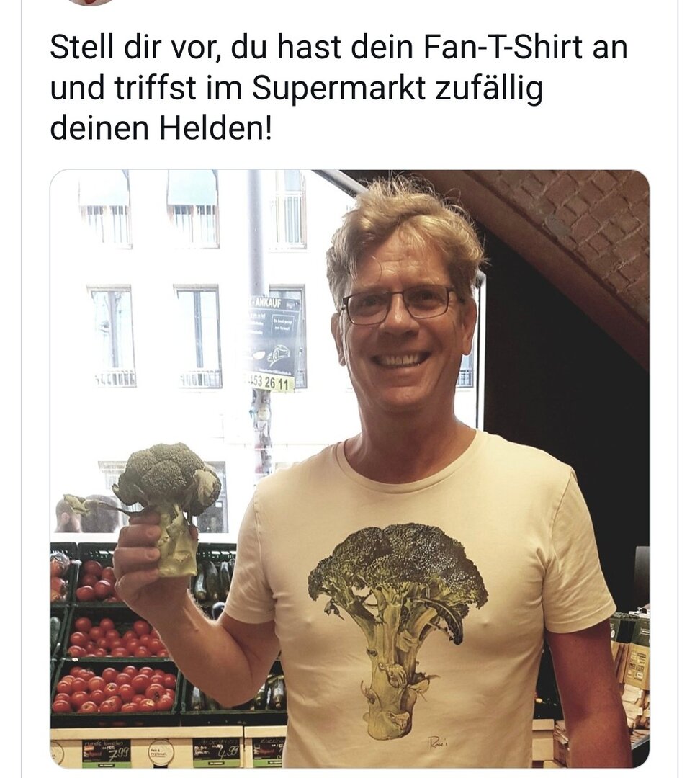Click the red tomatoes crate in the photo
This screenshot has height=778, width=700.
point(116,689)
